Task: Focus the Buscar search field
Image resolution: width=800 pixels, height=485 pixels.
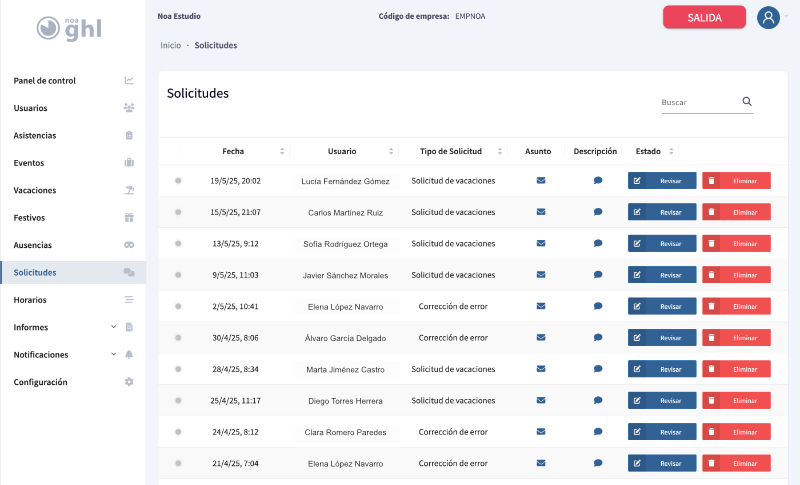Action: click(698, 102)
